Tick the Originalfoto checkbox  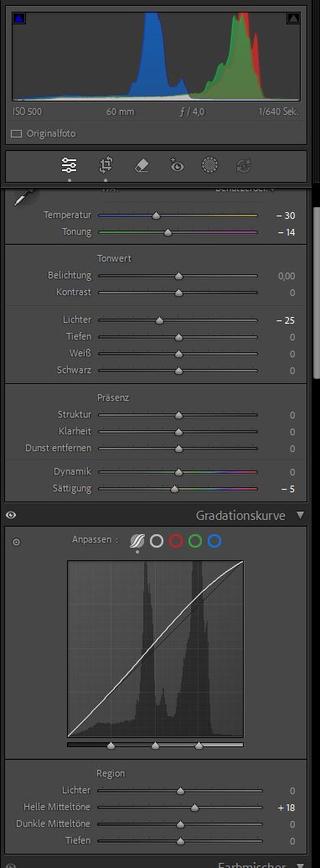coord(17,133)
